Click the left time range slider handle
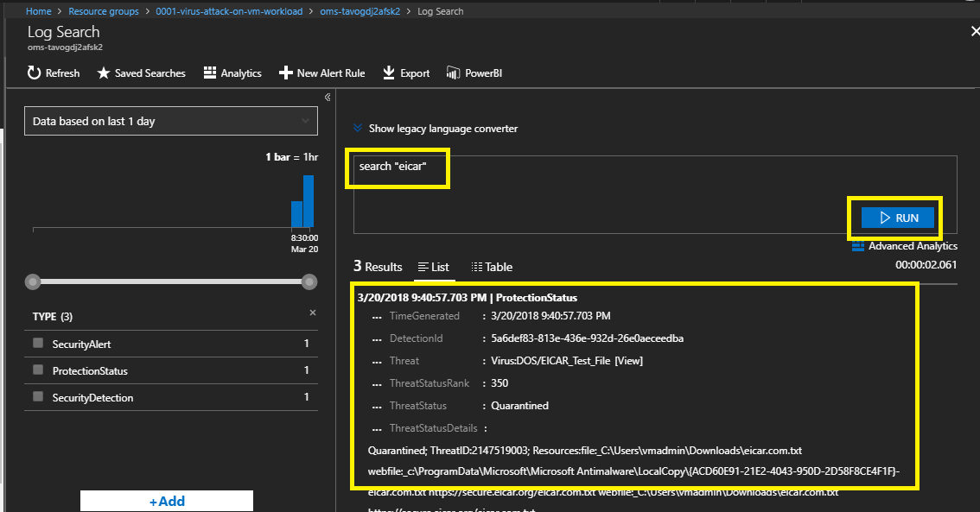Viewport: 980px width, 512px height. (33, 281)
